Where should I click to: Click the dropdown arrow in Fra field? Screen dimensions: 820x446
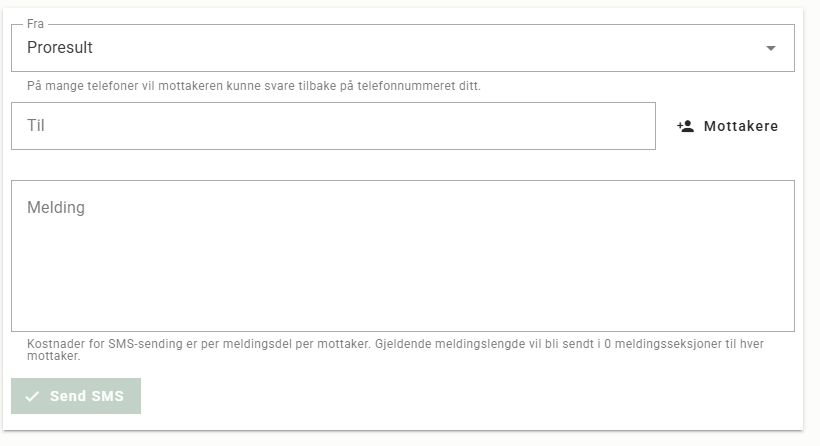770,48
